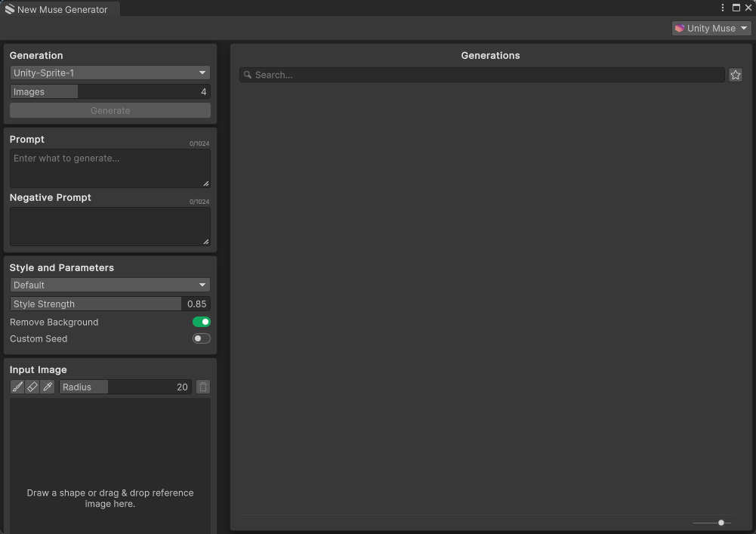This screenshot has height=534, width=756.
Task: Click the Negative Prompt resize handle
Action: tap(206, 242)
